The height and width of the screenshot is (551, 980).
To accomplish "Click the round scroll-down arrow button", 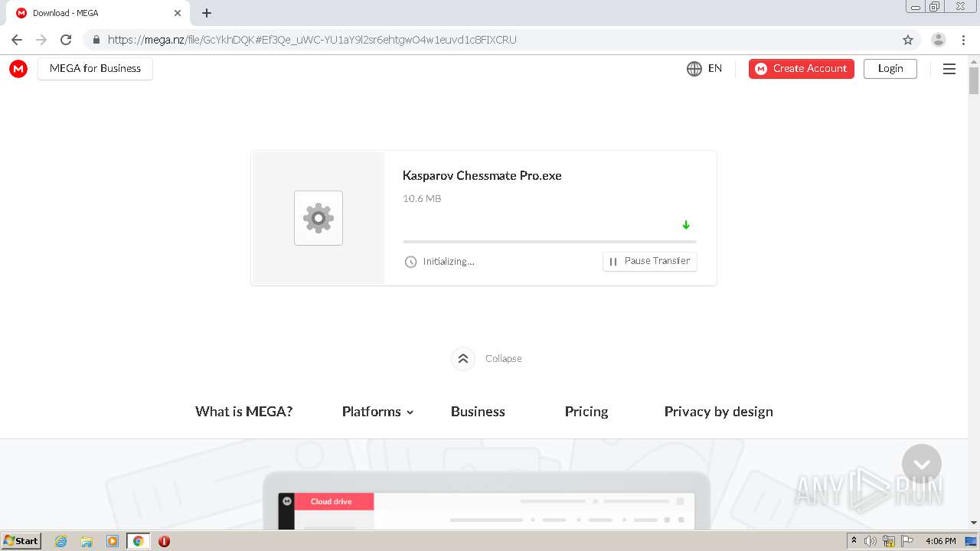I will click(922, 464).
